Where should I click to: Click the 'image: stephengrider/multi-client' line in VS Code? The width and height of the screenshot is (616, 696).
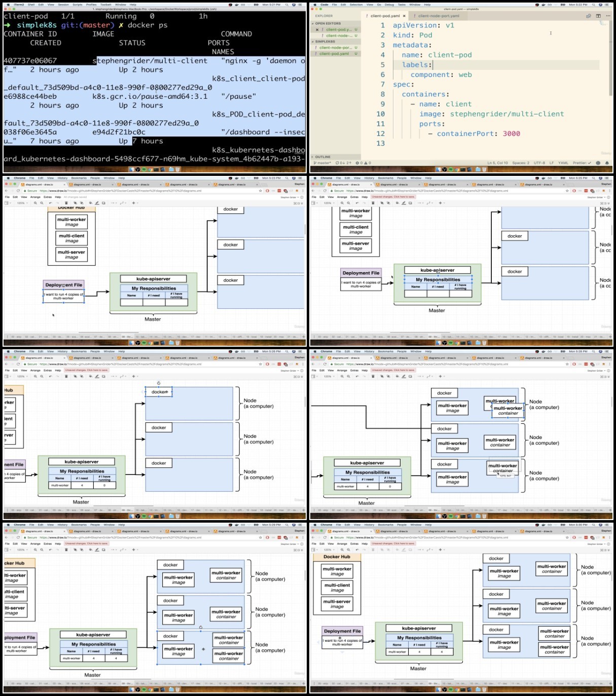(491, 114)
